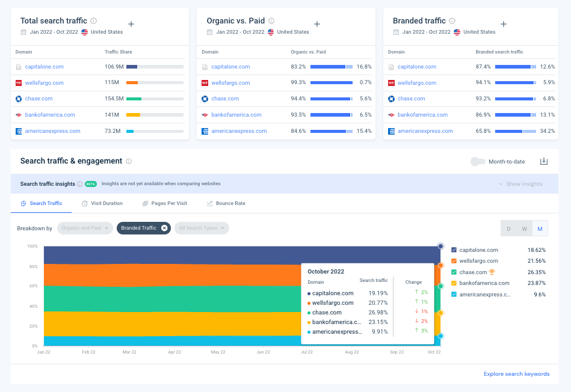
Task: Click US flag in Total search traffic card
Action: point(84,32)
